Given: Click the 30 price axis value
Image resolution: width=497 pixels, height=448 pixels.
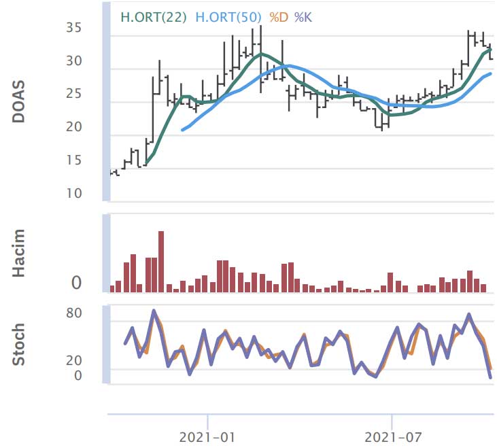Looking at the screenshot, I should tap(73, 61).
